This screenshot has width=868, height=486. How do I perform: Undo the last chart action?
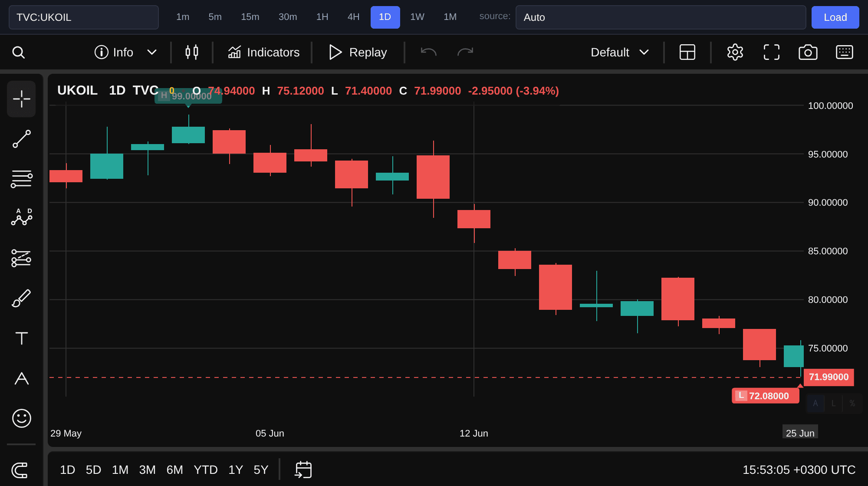[428, 53]
